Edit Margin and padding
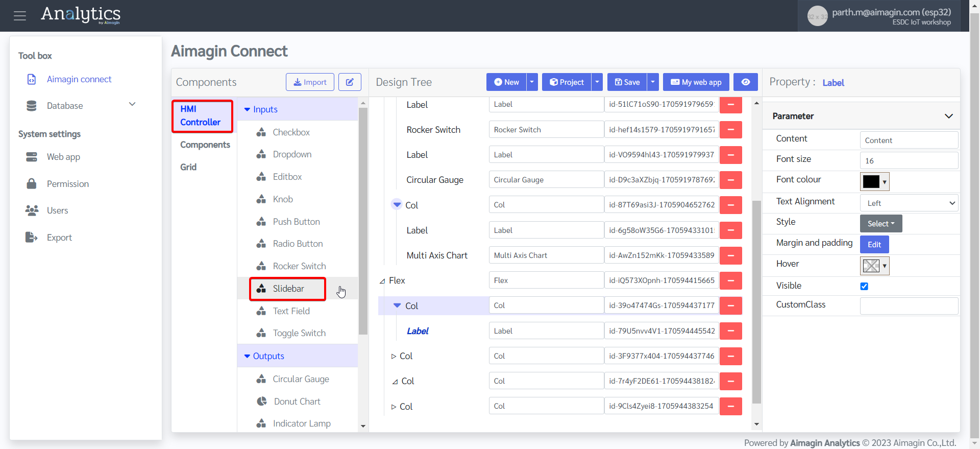Image resolution: width=980 pixels, height=449 pixels. coord(874,245)
